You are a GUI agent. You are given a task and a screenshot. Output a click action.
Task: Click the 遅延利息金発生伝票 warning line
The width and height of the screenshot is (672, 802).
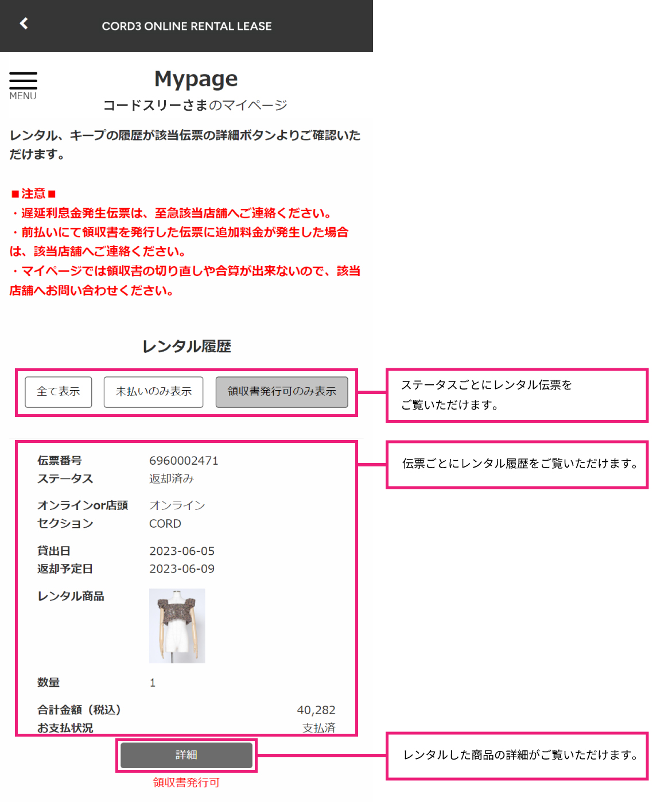point(171,213)
